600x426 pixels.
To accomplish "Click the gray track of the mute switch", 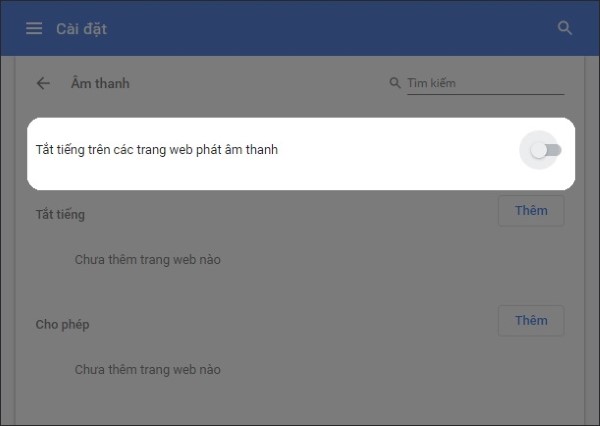I will pyautogui.click(x=555, y=150).
